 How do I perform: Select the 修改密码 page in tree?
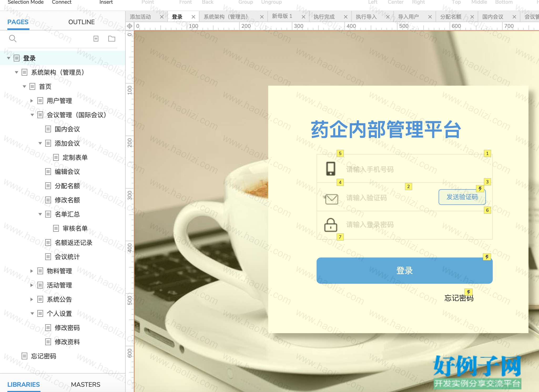click(67, 328)
